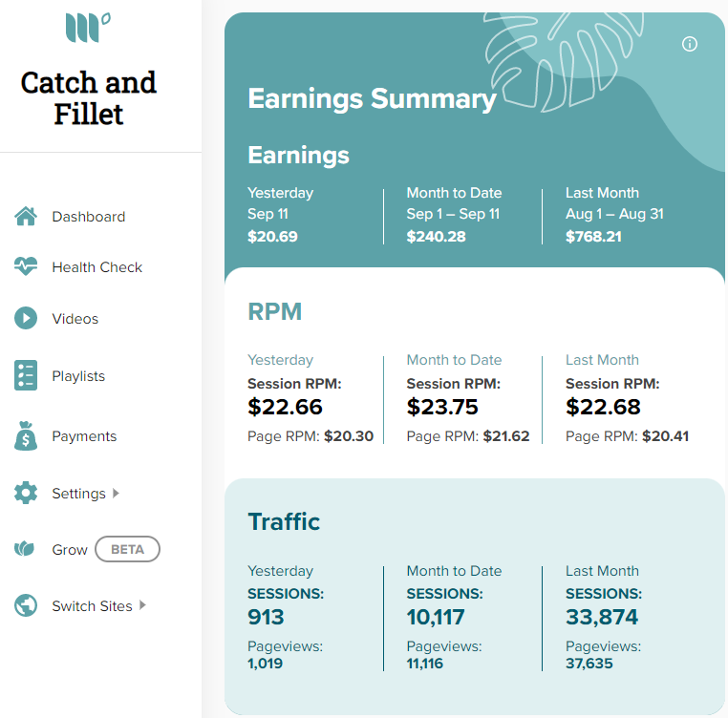Click the Mediavine logo at top
The width and height of the screenshot is (728, 718).
point(88,28)
